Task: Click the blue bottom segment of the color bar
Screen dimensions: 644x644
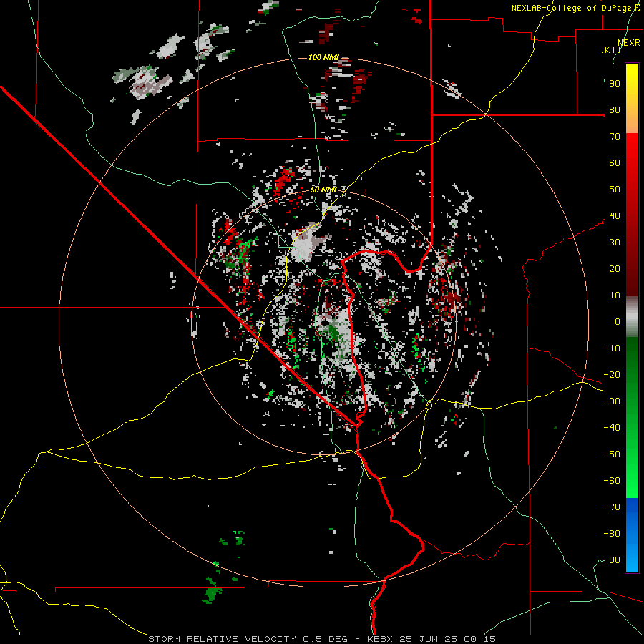Action: (632, 535)
